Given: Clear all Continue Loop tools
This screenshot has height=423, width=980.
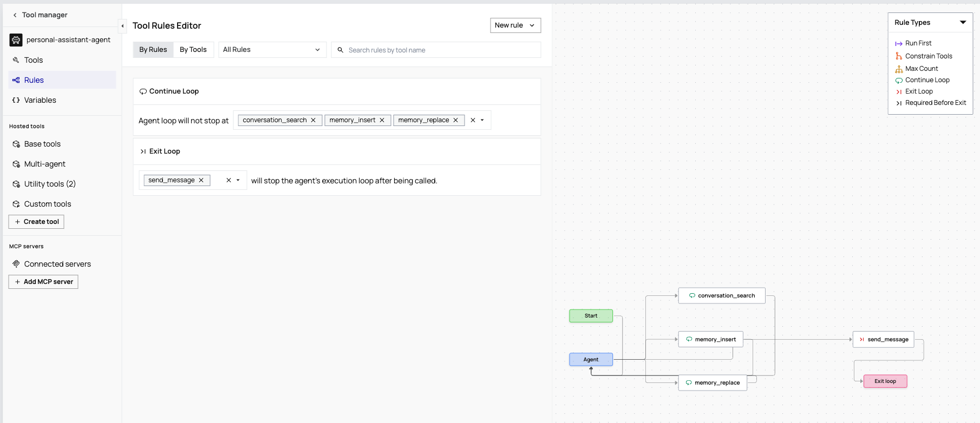Looking at the screenshot, I should pyautogui.click(x=473, y=120).
